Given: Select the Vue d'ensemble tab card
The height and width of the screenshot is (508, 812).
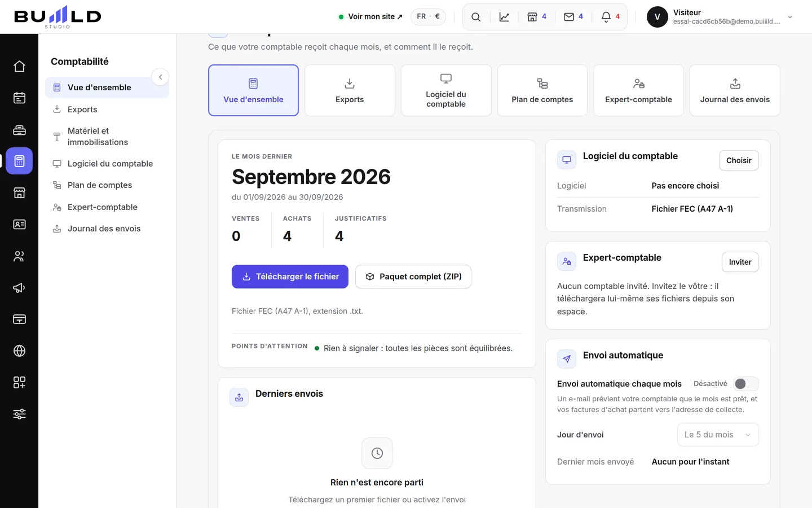Looking at the screenshot, I should click(253, 90).
